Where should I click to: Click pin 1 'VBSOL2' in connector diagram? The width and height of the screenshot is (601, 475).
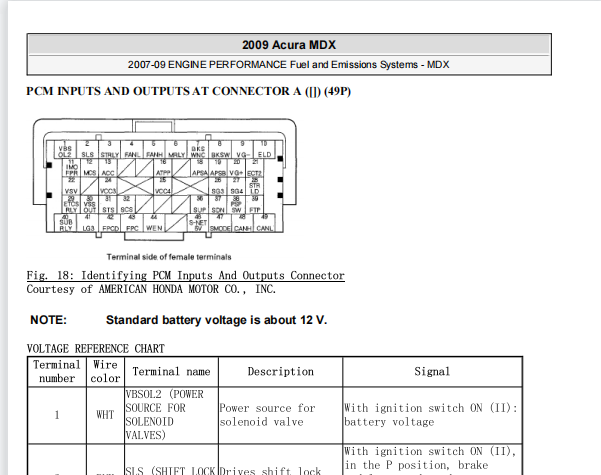pyautogui.click(x=65, y=149)
